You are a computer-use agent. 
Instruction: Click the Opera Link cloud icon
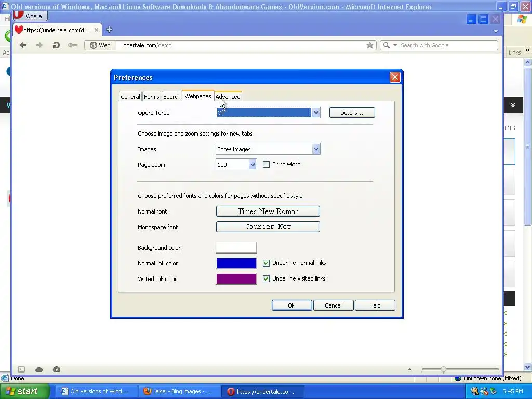(x=39, y=369)
